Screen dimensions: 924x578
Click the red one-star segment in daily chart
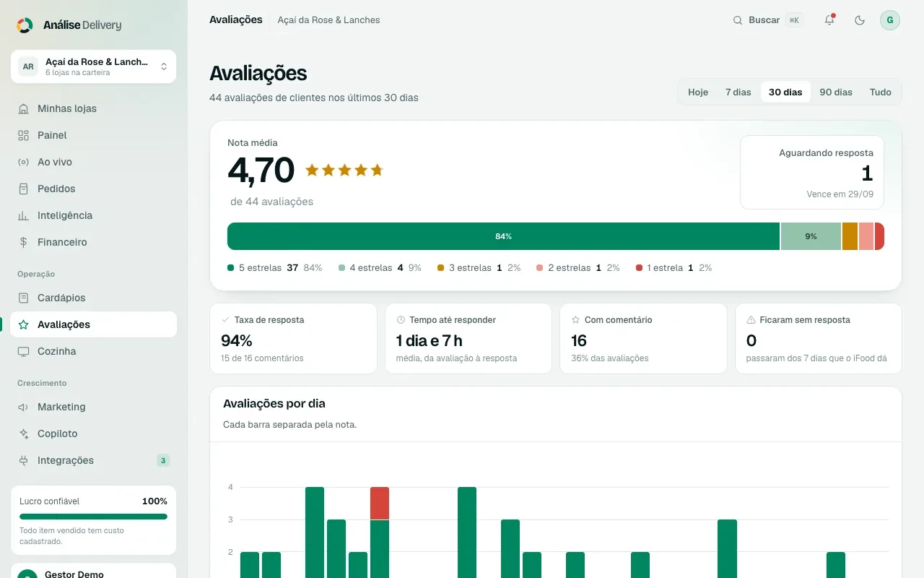[x=380, y=503]
